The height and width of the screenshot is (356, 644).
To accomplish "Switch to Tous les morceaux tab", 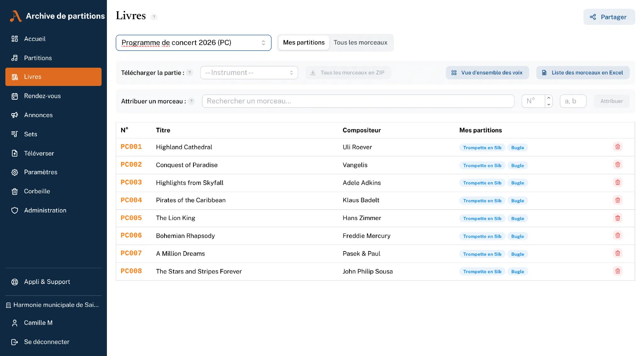I will [x=360, y=42].
